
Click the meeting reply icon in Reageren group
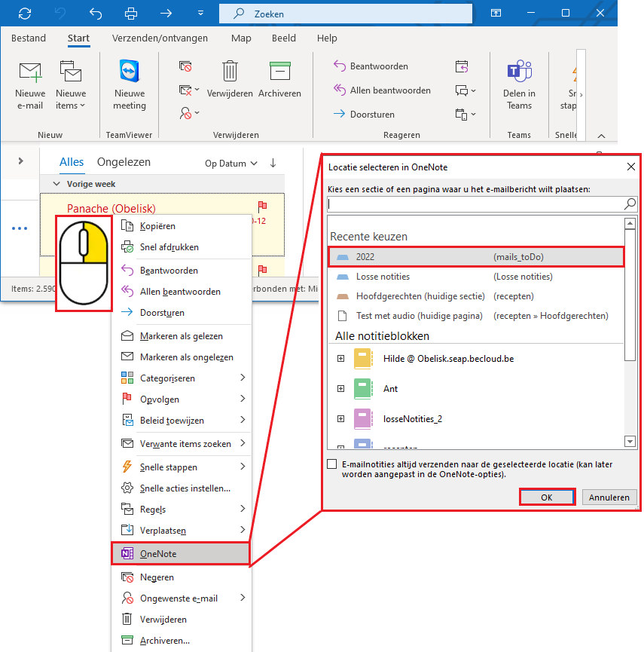[462, 66]
